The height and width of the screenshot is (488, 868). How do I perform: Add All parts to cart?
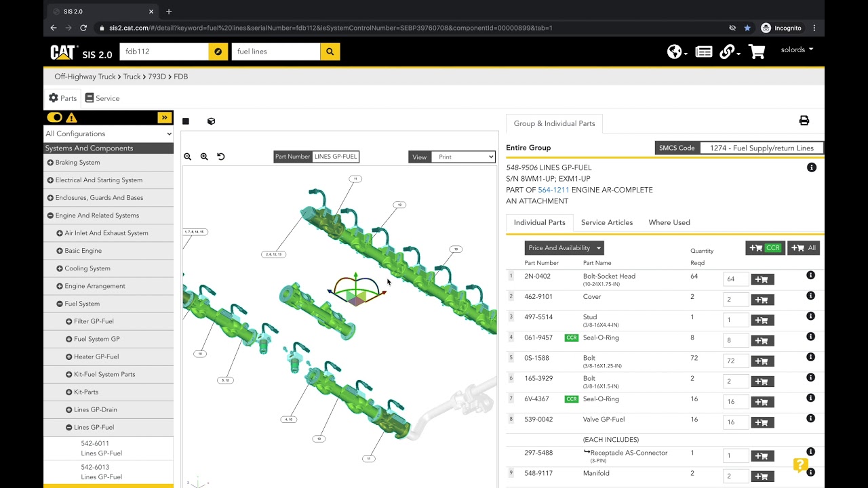[x=804, y=248]
